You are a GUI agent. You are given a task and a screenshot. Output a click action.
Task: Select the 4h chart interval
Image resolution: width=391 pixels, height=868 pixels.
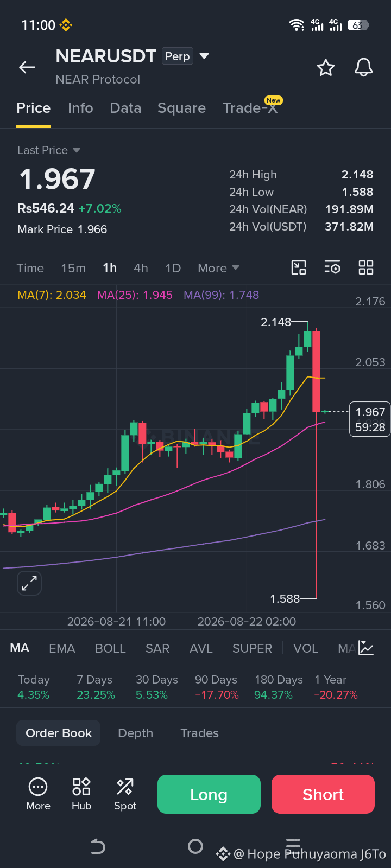(141, 268)
